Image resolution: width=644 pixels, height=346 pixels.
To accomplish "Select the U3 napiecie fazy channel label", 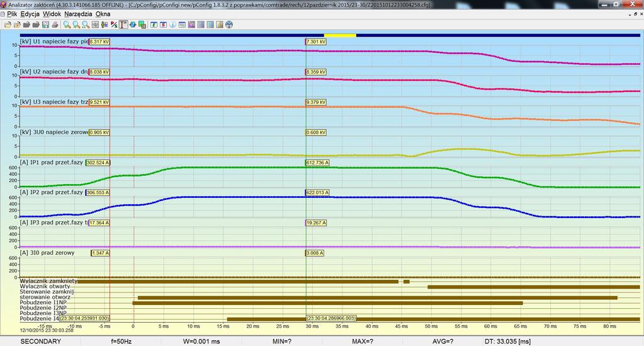I will click(54, 101).
